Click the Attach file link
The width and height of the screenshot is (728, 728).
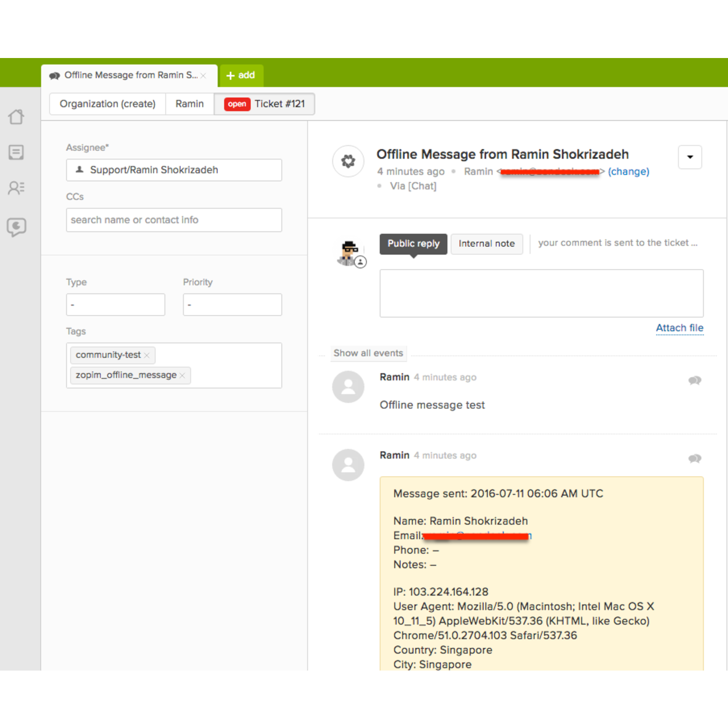click(680, 328)
